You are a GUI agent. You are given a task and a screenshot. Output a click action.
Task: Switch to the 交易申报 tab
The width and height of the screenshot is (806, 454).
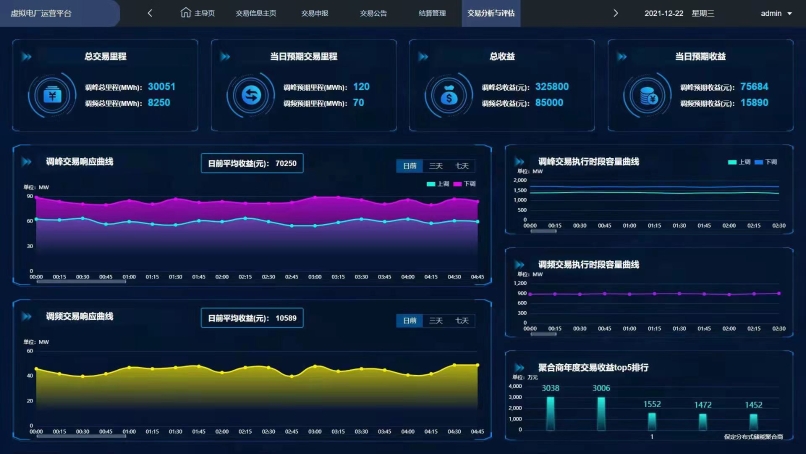(x=314, y=13)
